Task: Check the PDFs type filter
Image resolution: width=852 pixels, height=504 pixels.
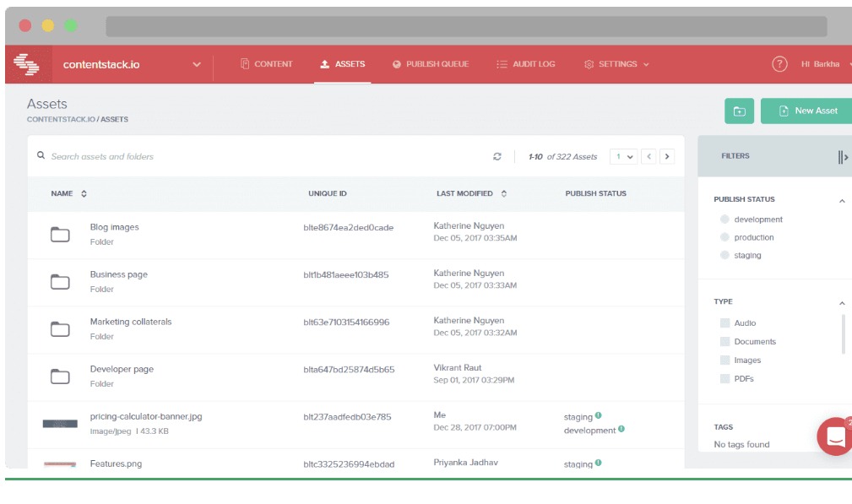Action: 724,379
